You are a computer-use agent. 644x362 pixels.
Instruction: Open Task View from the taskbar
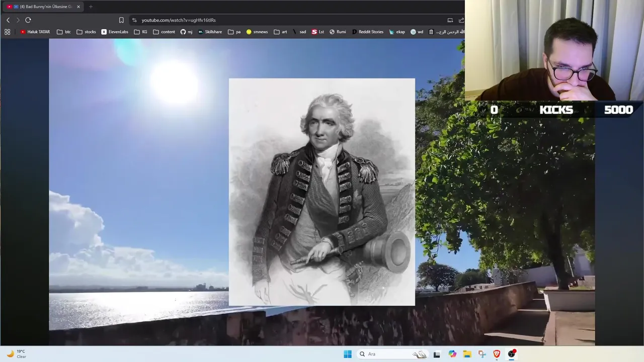[437, 354]
